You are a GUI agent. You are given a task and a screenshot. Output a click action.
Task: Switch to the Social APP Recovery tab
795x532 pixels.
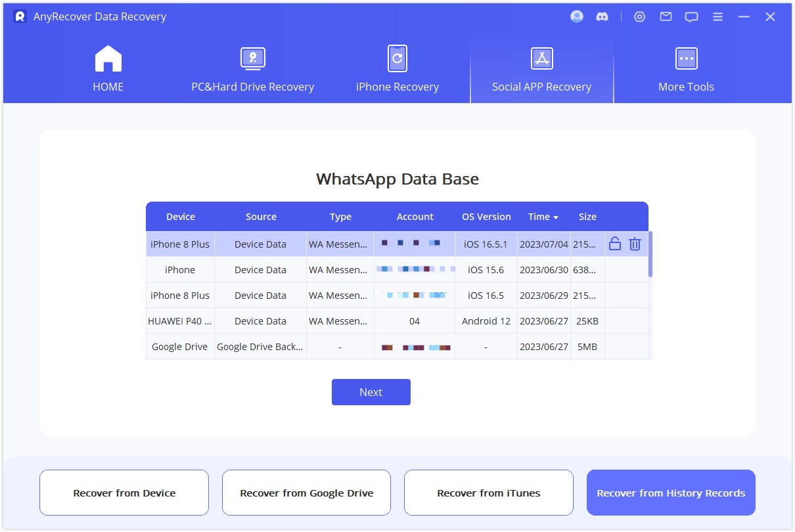coord(541,72)
